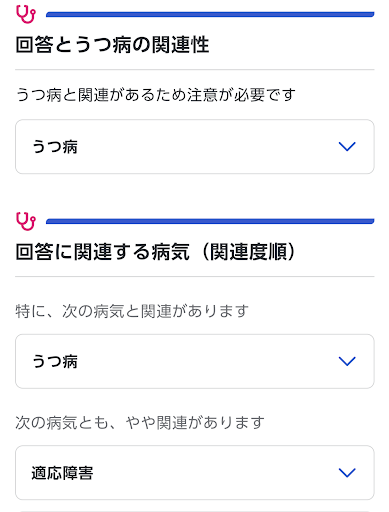The width and height of the screenshot is (389, 512).
Task: Select the うつ病 label under 特に、次の病気と関連があります
Action: pyautogui.click(x=55, y=361)
